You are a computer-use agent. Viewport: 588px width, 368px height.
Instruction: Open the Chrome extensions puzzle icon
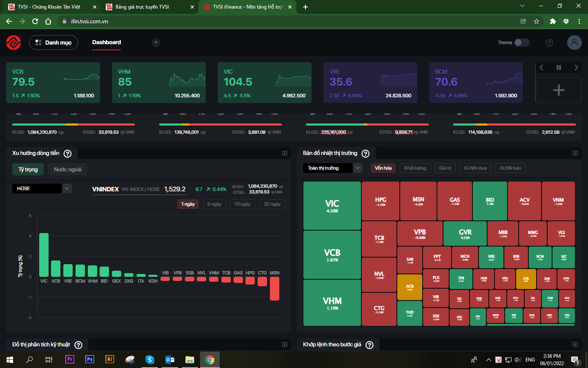[552, 21]
